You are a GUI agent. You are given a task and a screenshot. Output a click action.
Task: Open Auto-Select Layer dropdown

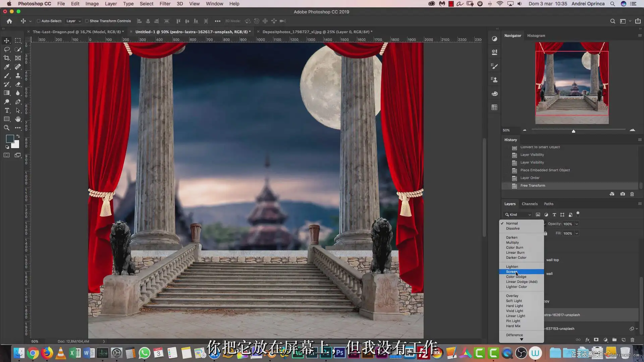[x=73, y=21]
